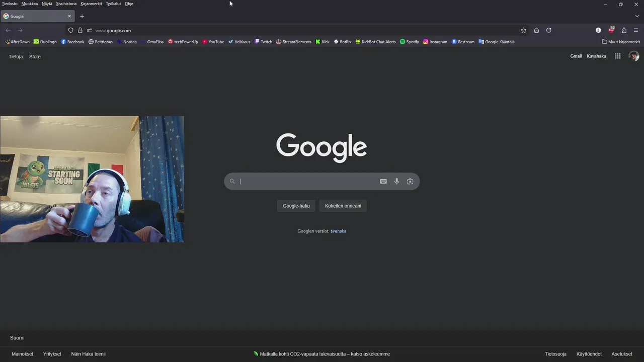
Task: Open the techPowerUp bookmark
Action: click(x=183, y=42)
